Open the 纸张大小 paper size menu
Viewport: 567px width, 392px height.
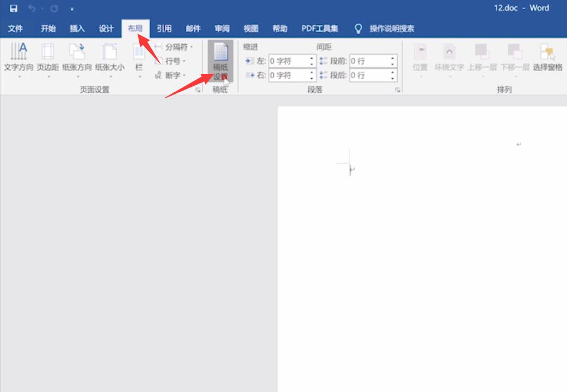(x=110, y=61)
